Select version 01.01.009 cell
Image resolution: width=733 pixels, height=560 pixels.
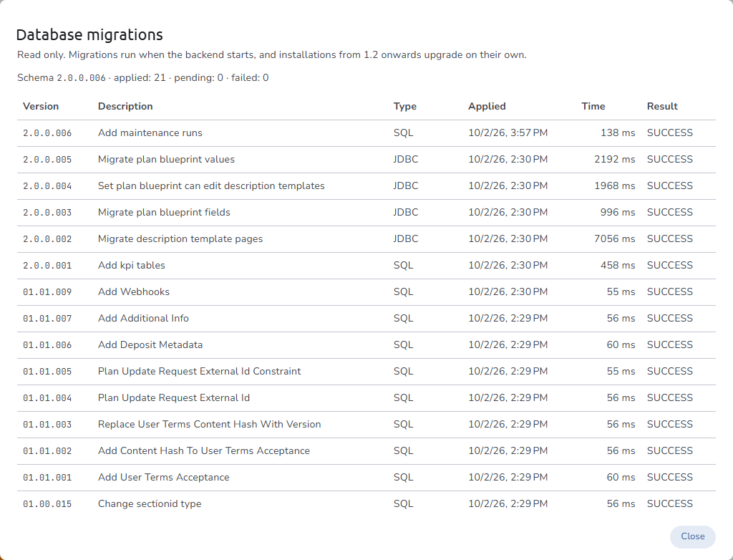[x=47, y=292]
